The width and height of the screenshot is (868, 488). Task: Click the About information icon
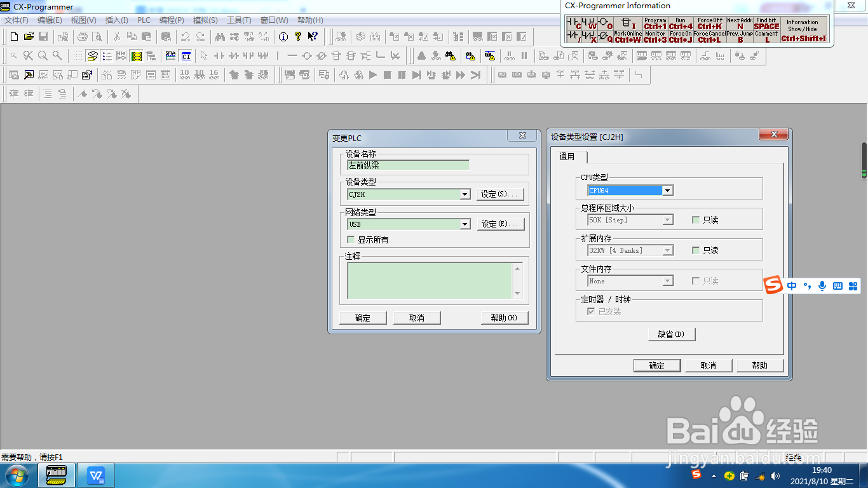click(x=283, y=36)
